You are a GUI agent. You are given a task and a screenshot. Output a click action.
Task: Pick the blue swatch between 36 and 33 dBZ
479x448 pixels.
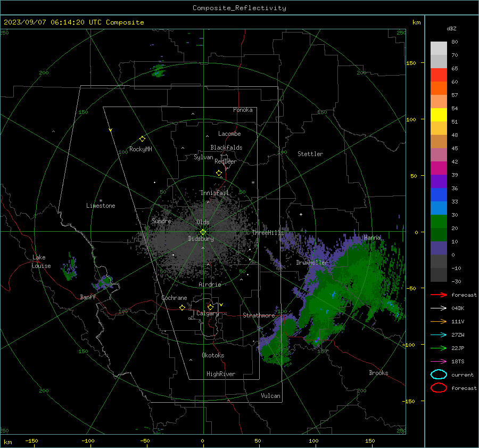click(x=439, y=195)
